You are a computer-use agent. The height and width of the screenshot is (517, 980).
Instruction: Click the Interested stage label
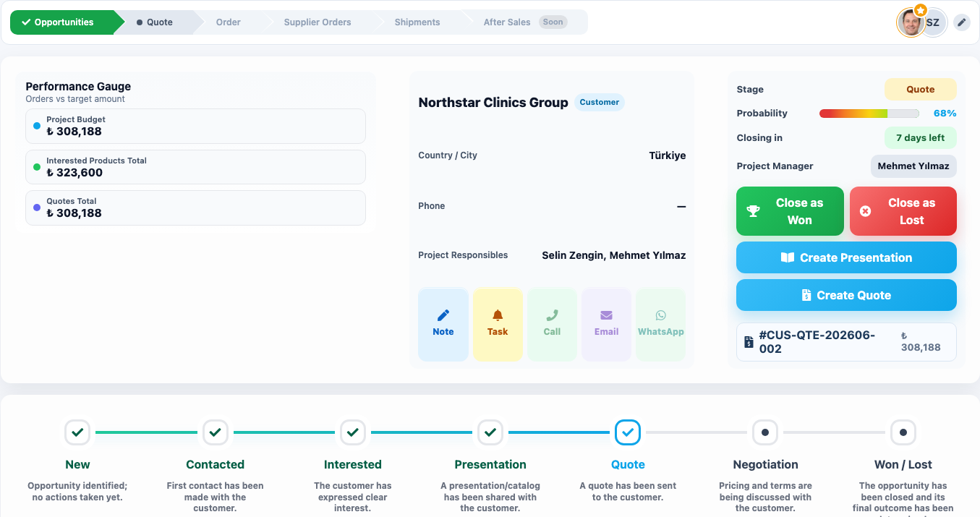pos(352,464)
